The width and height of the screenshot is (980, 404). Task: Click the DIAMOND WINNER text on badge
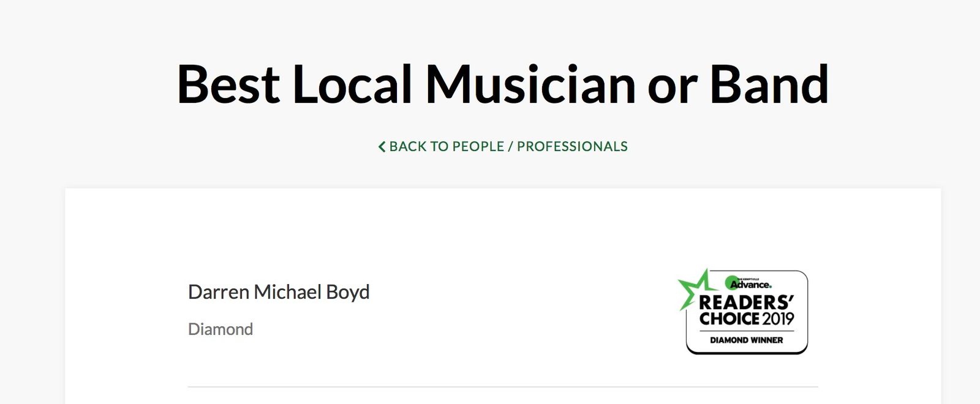pos(746,340)
